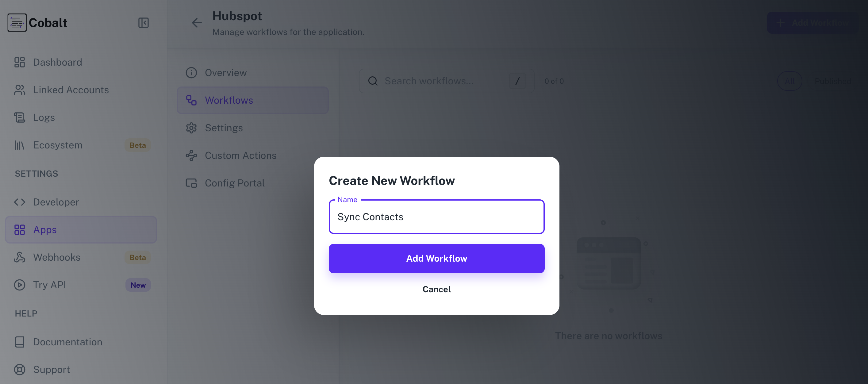Viewport: 868px width, 384px height.
Task: Open the Overview tab
Action: click(225, 72)
